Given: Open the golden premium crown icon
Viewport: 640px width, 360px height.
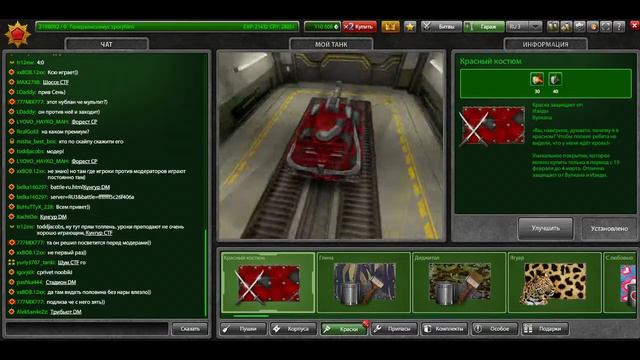Looking at the screenshot, I should pos(390,27).
